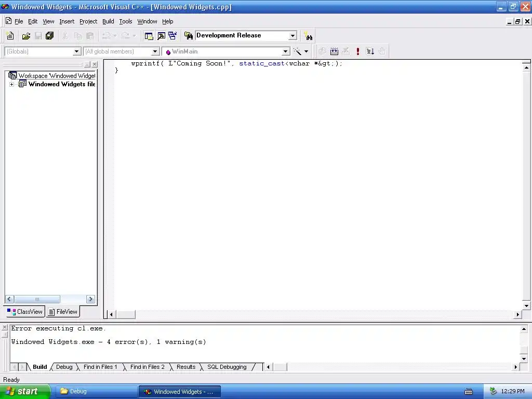The width and height of the screenshot is (532, 399).
Task: Toggle the Workspace pane icon
Action: tap(149, 36)
